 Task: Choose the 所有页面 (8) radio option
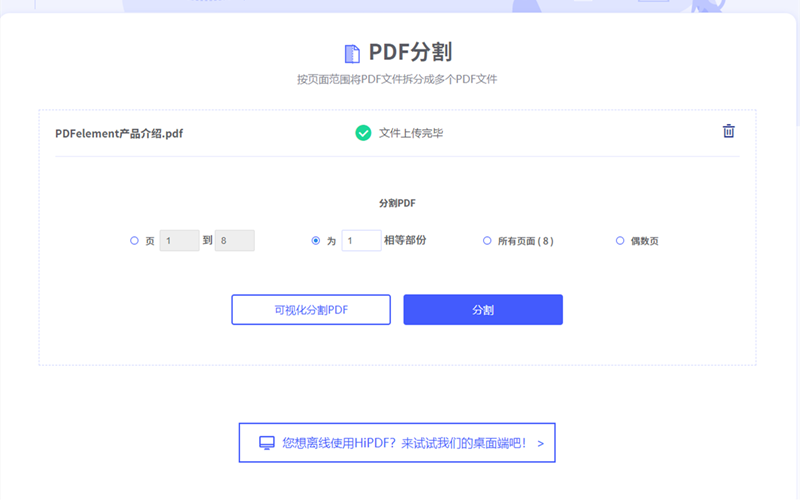pyautogui.click(x=487, y=241)
